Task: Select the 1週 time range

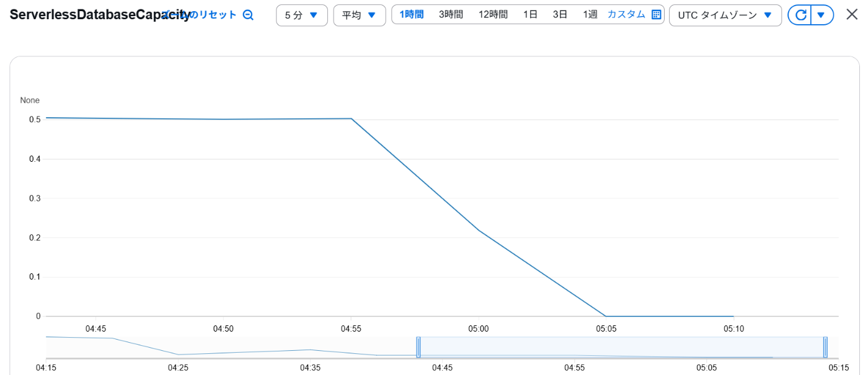Action: coord(590,14)
